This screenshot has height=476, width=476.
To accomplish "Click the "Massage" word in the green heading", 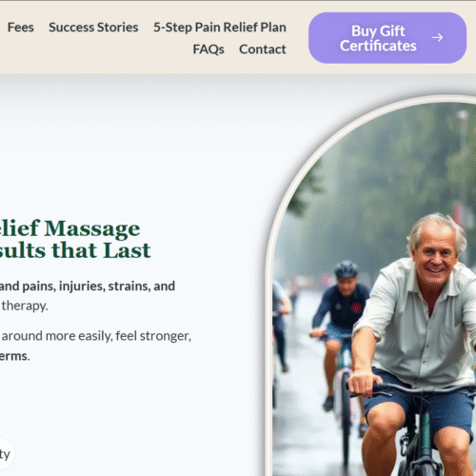I will (92, 229).
